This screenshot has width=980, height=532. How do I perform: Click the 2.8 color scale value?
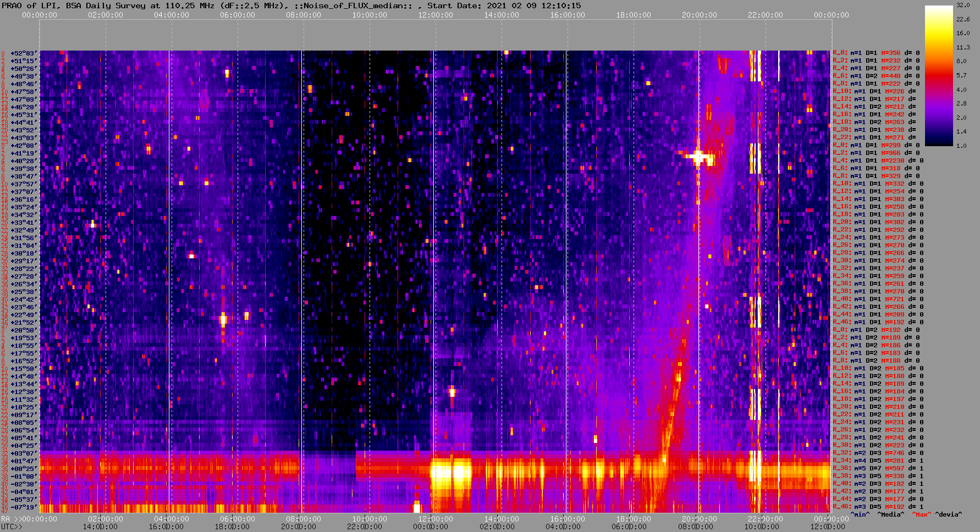[961, 103]
